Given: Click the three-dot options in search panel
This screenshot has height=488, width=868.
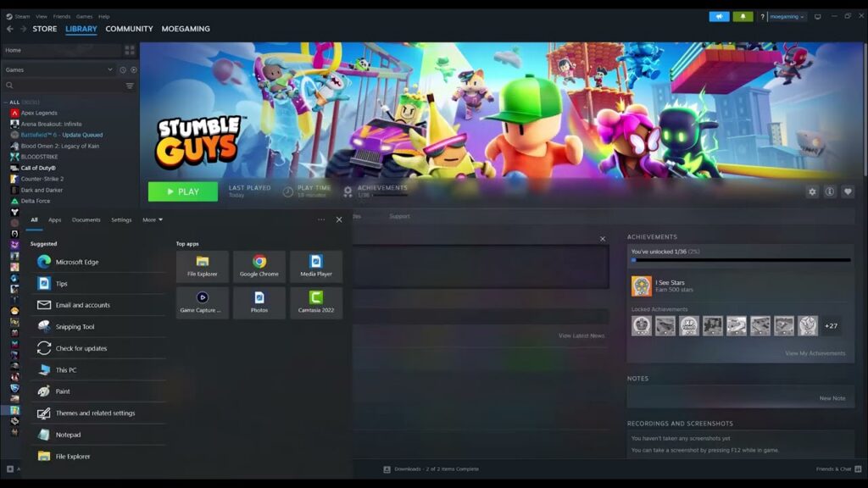Looking at the screenshot, I should pos(321,219).
